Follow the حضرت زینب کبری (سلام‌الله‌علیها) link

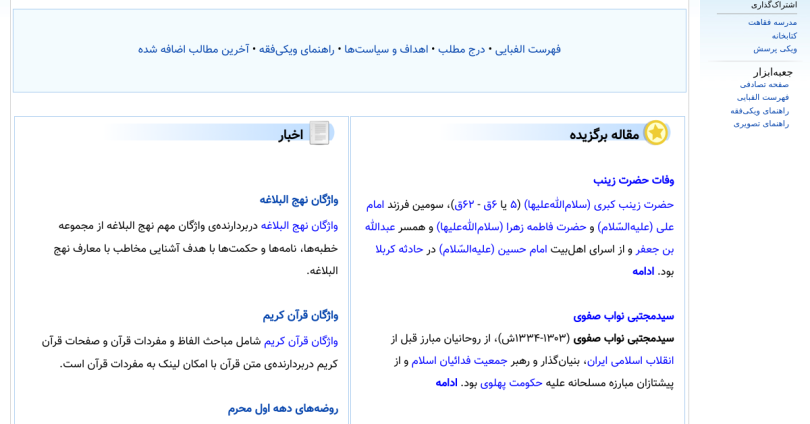[599, 205]
